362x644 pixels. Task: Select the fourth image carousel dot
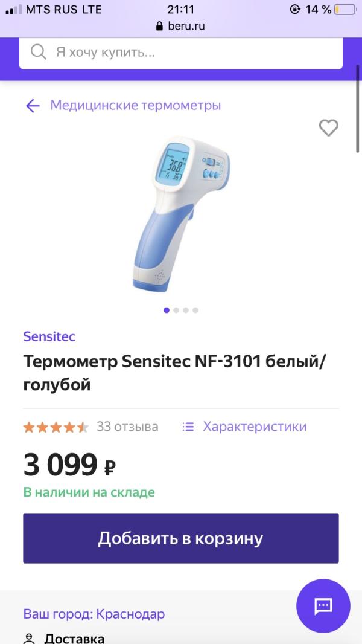point(195,310)
